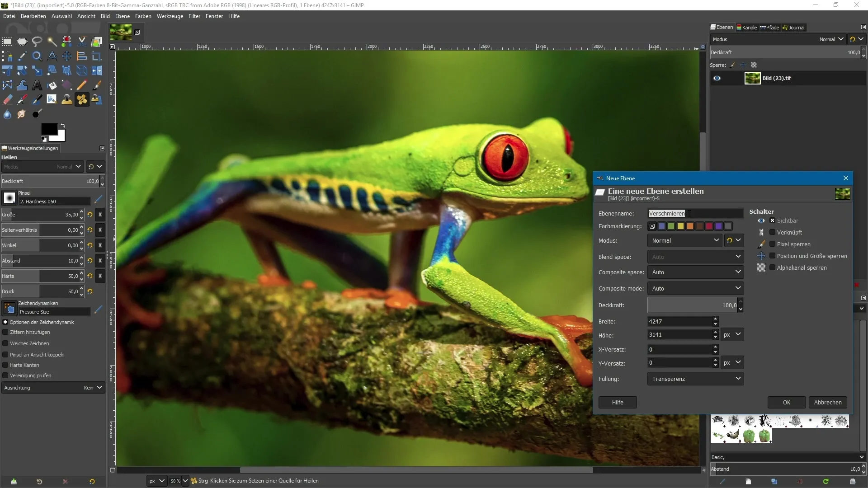The width and height of the screenshot is (868, 488).
Task: Select the Crop tool
Action: coord(97,56)
